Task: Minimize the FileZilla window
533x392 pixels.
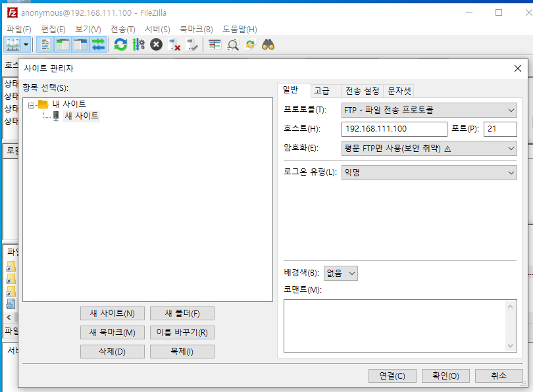Action: coord(469,13)
